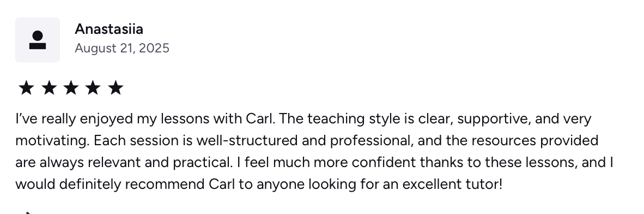644x214 pixels.
Task: Click the word "confident" in the review
Action: coord(384,163)
